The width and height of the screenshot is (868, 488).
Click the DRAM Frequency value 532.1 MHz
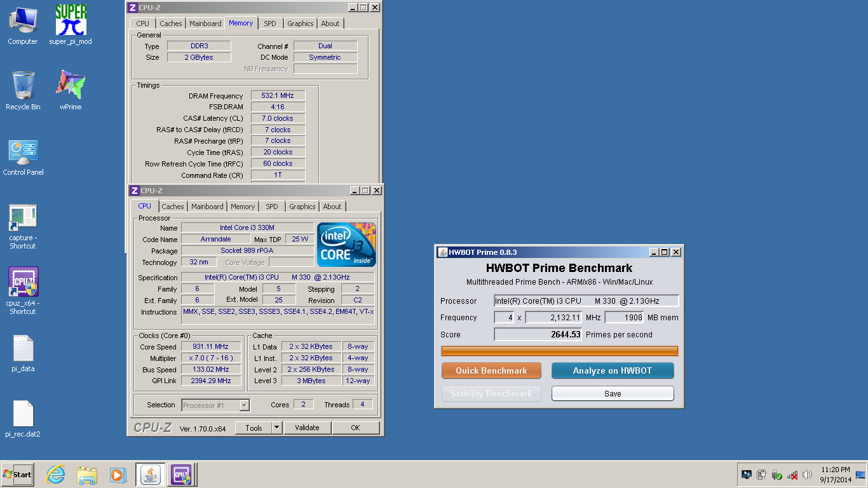point(278,95)
